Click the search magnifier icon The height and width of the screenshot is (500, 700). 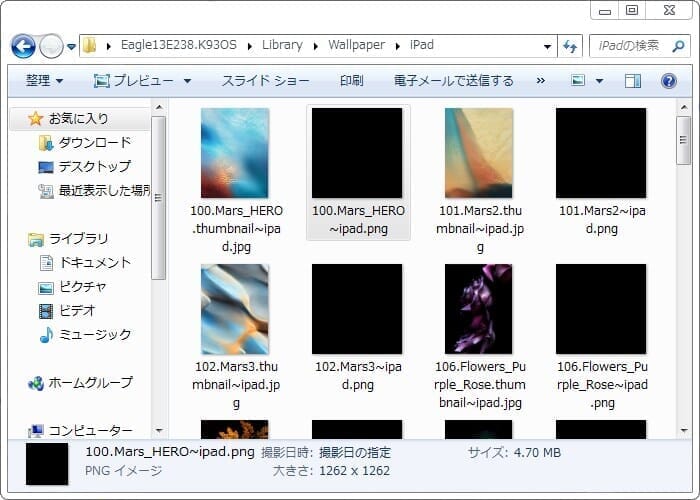point(679,46)
